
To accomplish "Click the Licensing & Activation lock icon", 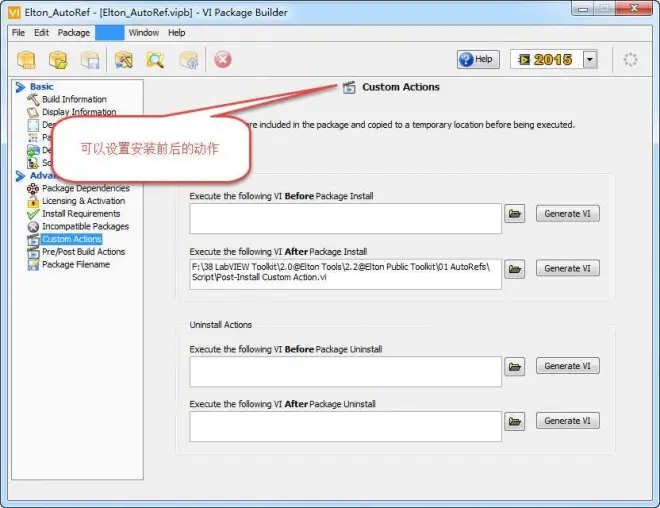I will 33,202.
